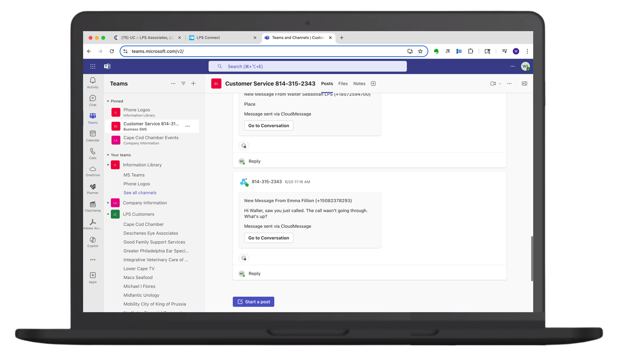Switch to UC LPS Associates browser tab
The image size is (618, 364).
click(x=147, y=38)
